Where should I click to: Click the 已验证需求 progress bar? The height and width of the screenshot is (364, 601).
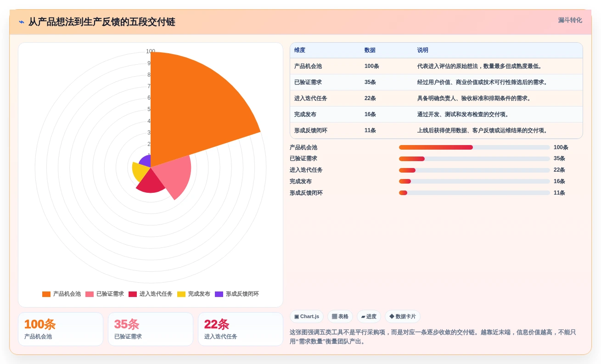click(474, 159)
